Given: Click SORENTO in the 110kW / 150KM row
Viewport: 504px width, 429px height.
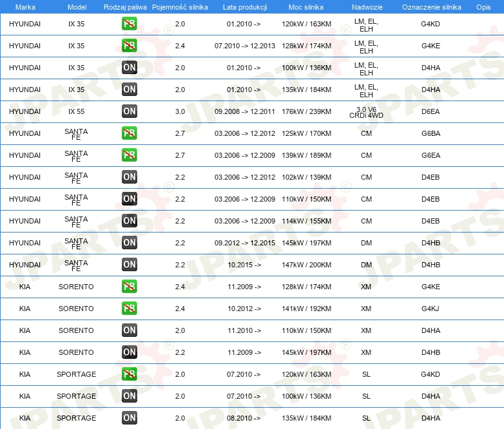Looking at the screenshot, I should click(x=76, y=330).
